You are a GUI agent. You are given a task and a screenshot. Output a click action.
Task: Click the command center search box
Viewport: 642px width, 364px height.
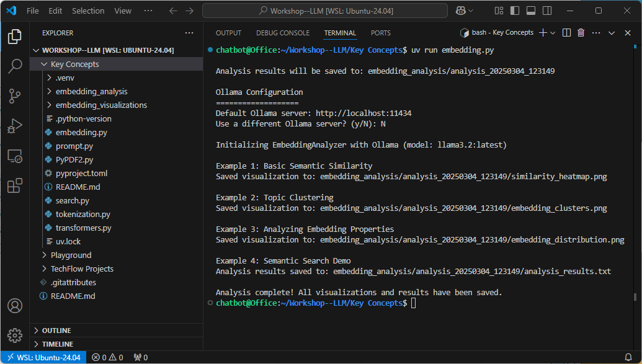pyautogui.click(x=324, y=11)
